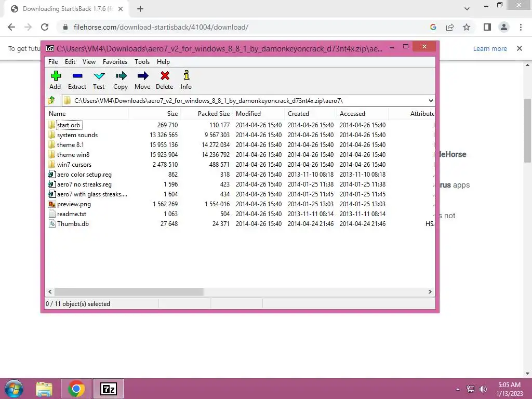Image resolution: width=532 pixels, height=399 pixels.
Task: Sort by the Accessed column header
Action: pos(362,114)
